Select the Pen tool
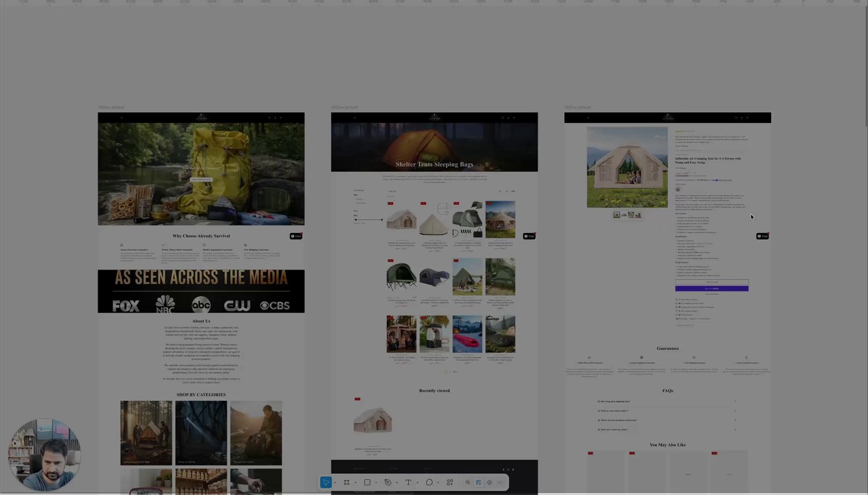This screenshot has height=495, width=868. pos(388,482)
